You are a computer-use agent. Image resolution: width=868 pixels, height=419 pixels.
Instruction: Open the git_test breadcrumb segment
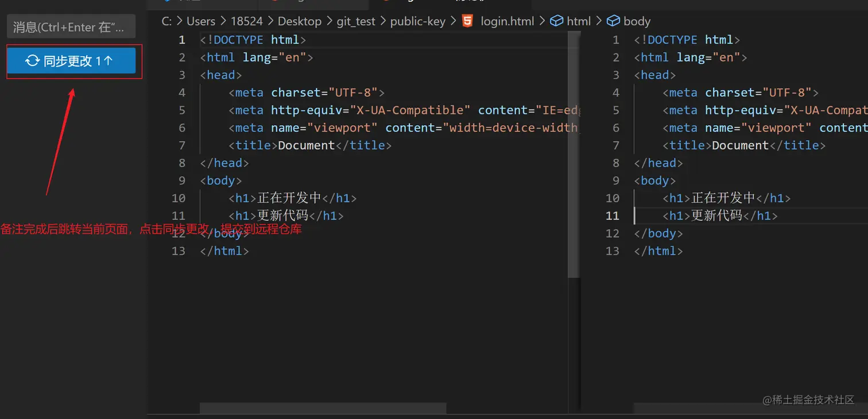click(x=356, y=21)
